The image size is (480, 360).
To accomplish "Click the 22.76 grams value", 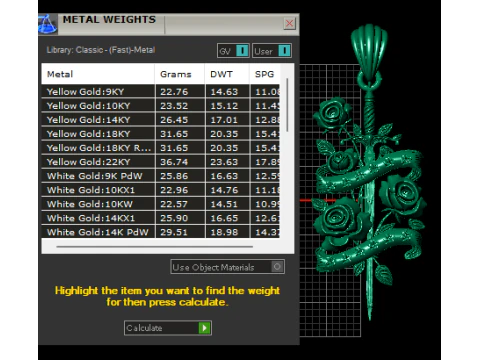I will 174,92.
